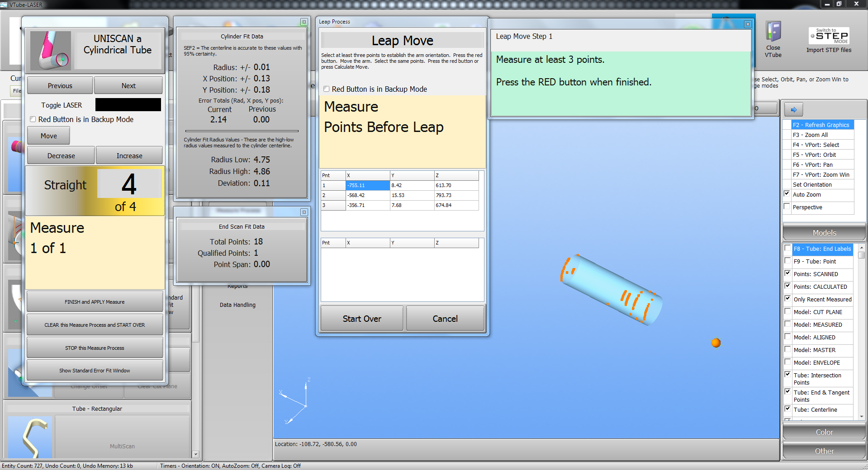Select F3 - Zoom All option
Viewport: 868px width, 470px height.
pos(810,135)
